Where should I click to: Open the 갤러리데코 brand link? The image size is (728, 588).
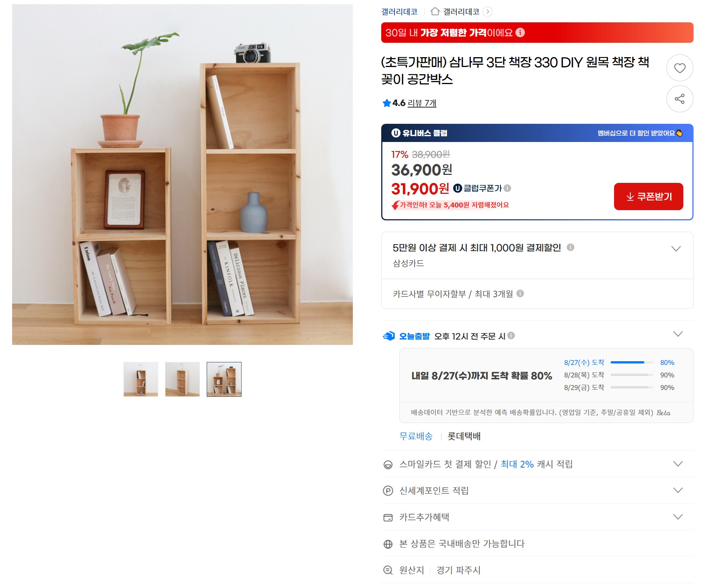(x=399, y=12)
